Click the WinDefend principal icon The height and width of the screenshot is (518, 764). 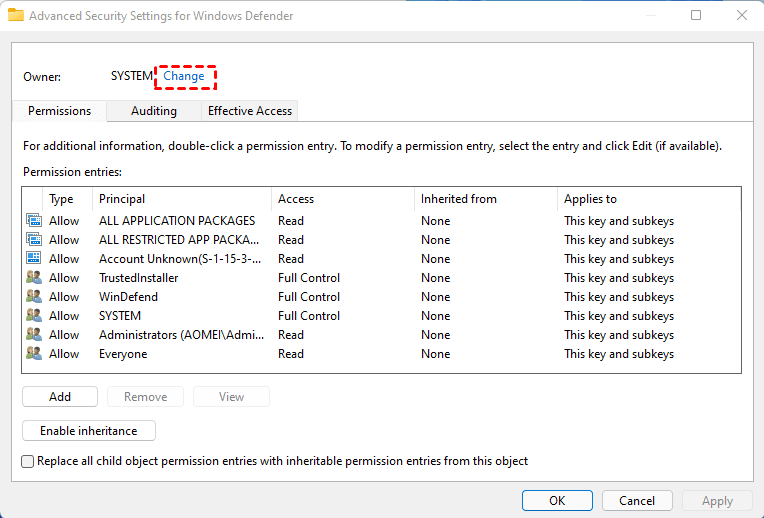click(34, 297)
